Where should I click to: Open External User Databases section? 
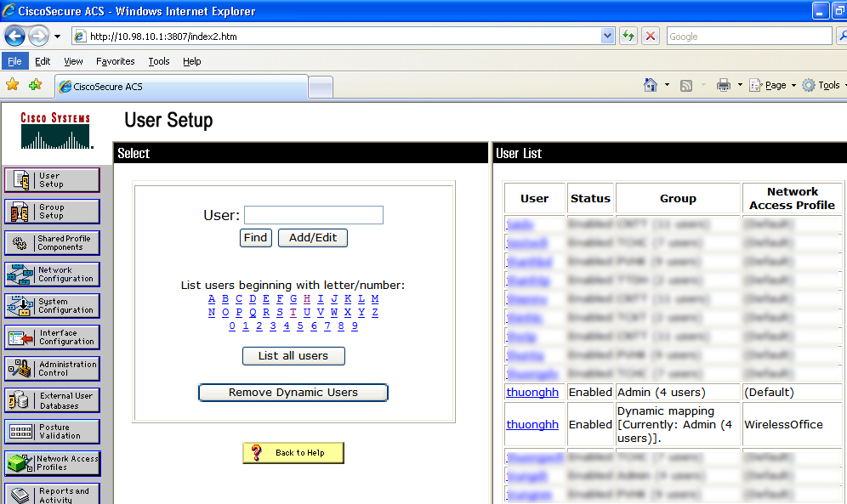(52, 400)
